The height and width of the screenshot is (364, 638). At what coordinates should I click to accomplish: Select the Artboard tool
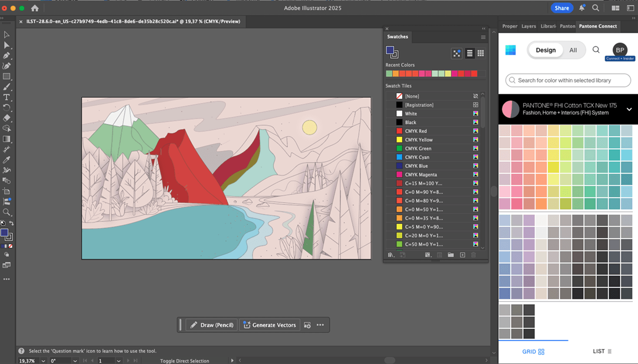coord(7,191)
